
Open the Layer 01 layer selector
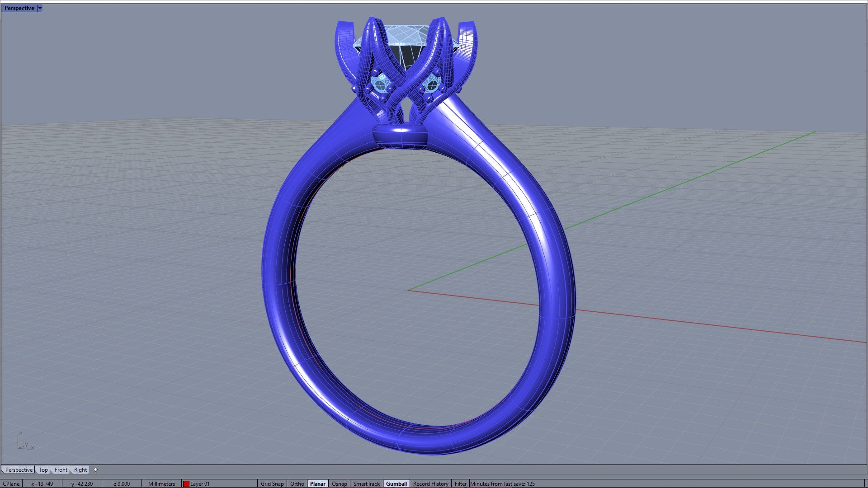pyautogui.click(x=200, y=483)
